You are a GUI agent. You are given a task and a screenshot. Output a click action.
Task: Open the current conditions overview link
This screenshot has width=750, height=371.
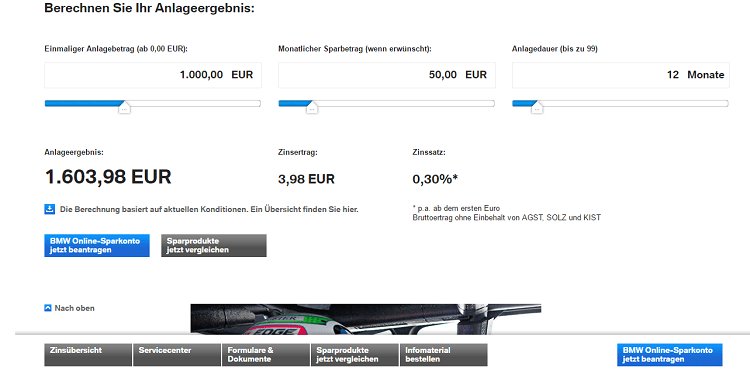(x=209, y=209)
